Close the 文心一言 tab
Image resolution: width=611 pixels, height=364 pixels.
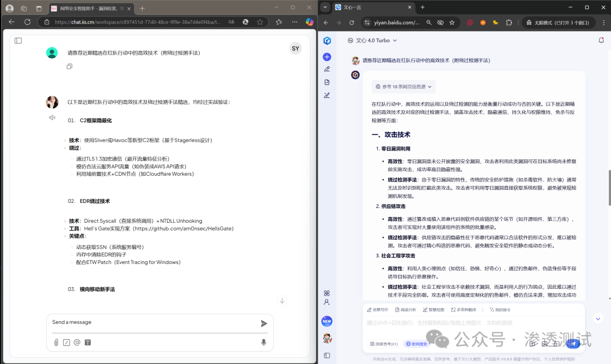coord(410,7)
